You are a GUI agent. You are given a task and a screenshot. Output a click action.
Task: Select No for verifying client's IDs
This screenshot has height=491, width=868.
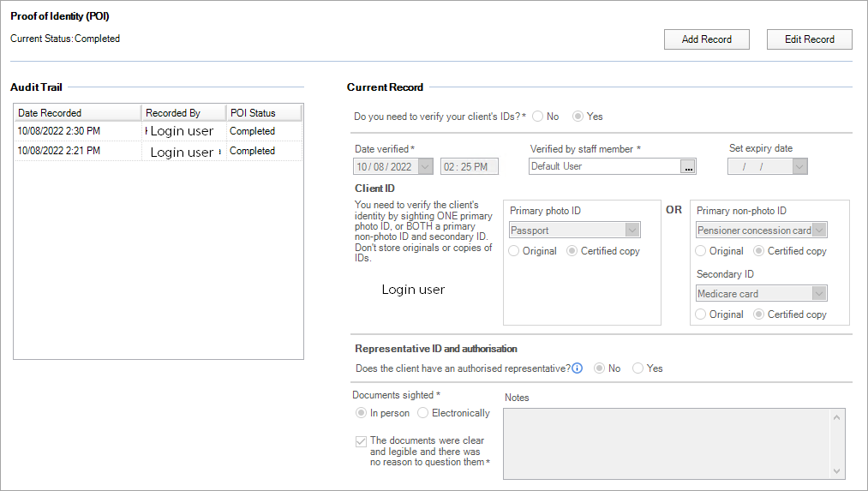click(538, 117)
